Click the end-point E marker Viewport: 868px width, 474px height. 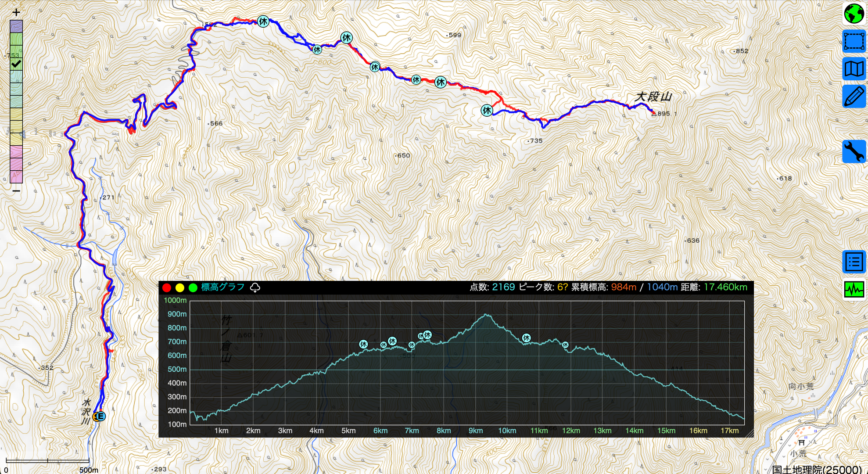100,416
